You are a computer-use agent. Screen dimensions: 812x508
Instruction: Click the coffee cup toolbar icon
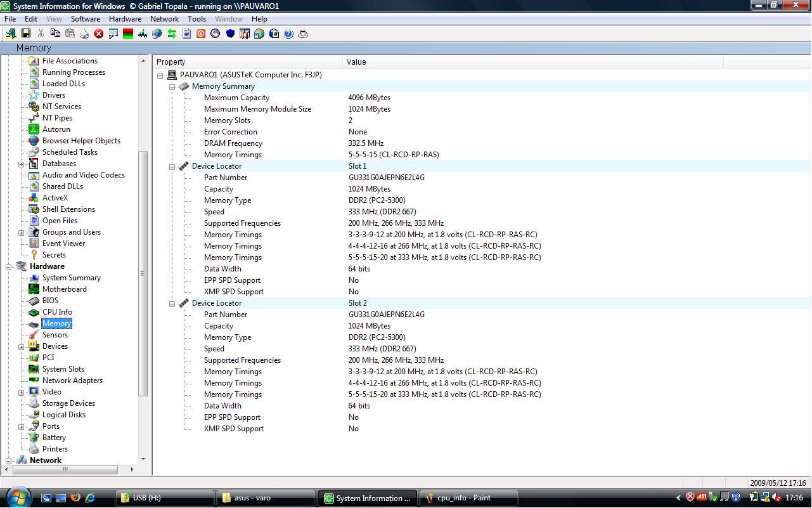pos(303,34)
